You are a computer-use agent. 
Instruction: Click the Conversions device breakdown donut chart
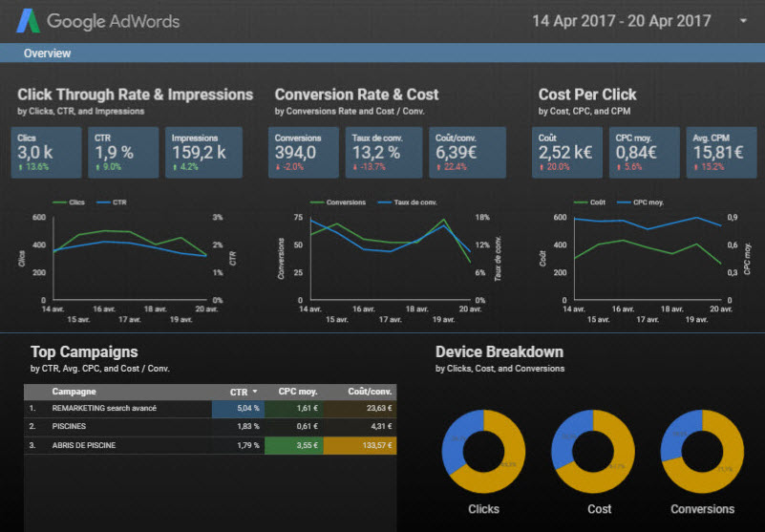tap(702, 452)
